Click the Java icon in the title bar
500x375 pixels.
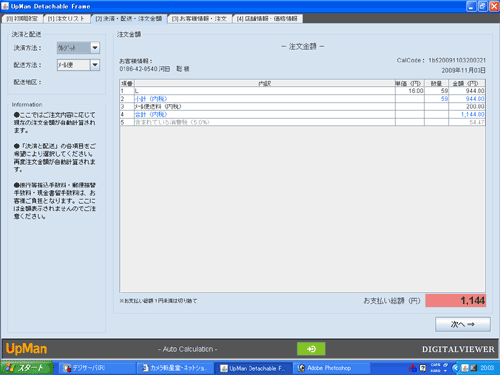pyautogui.click(x=5, y=6)
